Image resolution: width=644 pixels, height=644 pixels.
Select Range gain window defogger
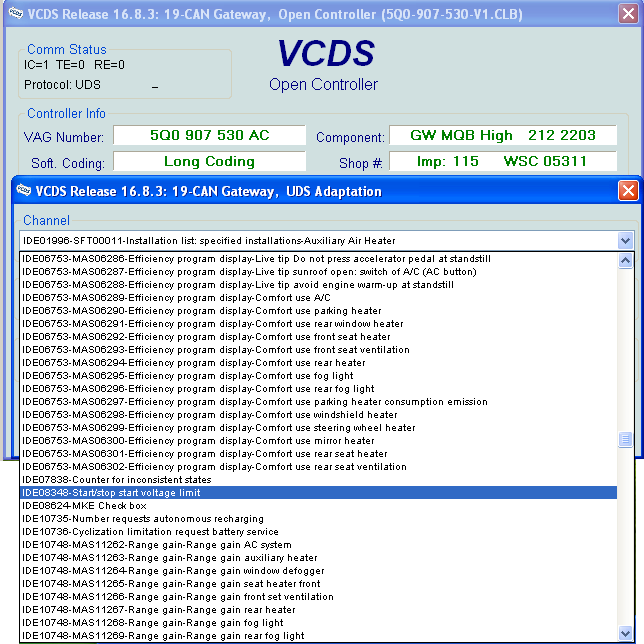point(318,571)
